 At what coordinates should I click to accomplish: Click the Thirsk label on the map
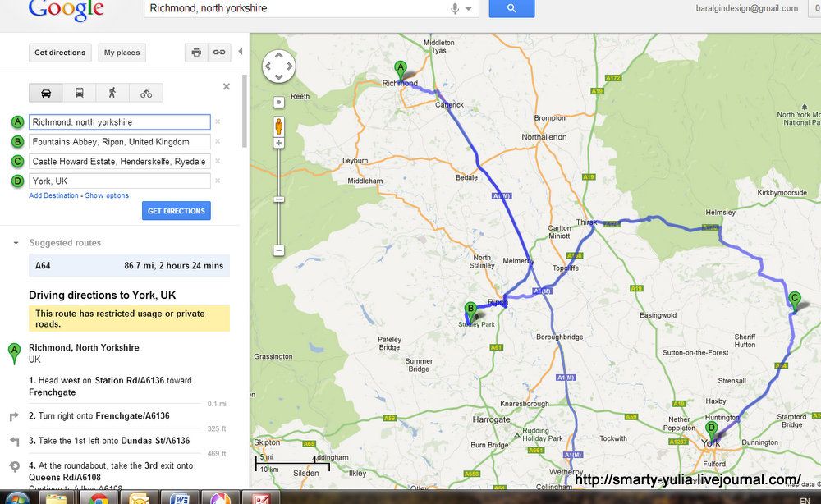pos(586,222)
